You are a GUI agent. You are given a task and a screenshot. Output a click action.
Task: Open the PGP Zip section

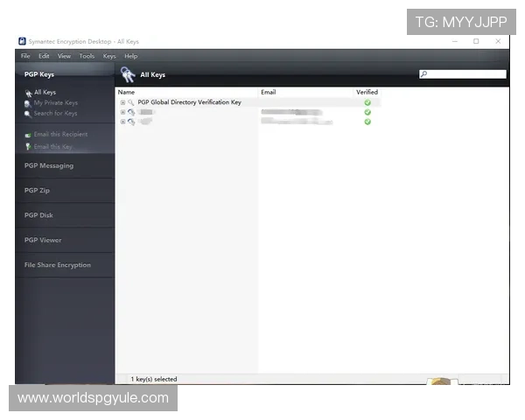[65, 190]
